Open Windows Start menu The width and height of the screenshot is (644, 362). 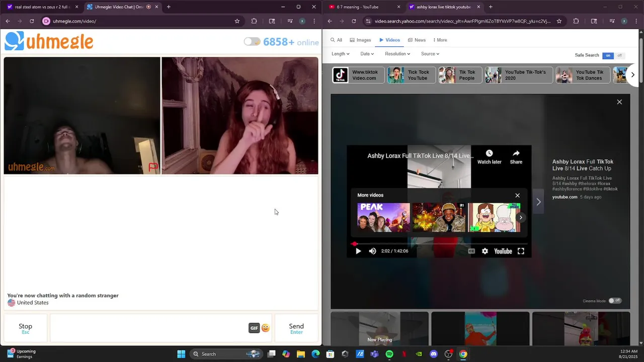[181, 354]
